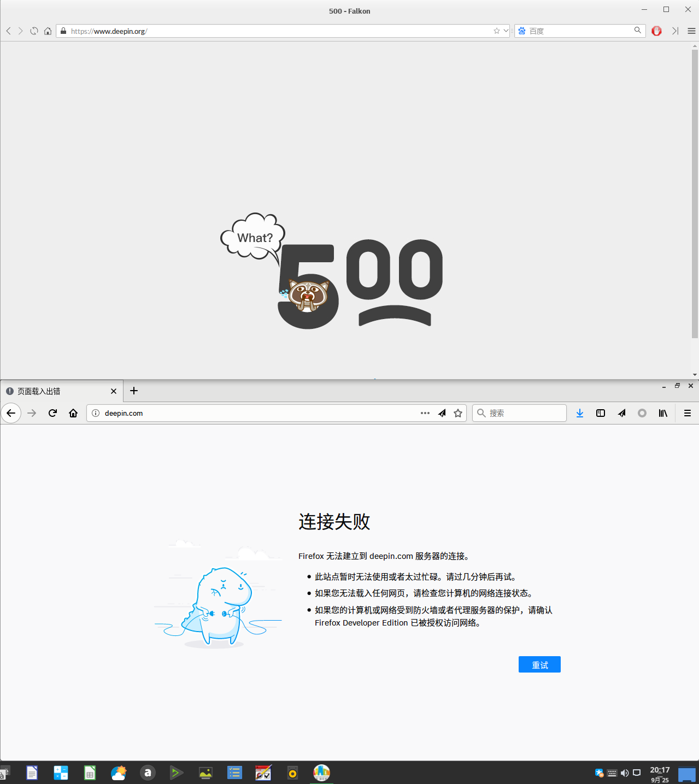This screenshot has height=784, width=699.
Task: Open the Firefox hamburger menu
Action: (x=688, y=413)
